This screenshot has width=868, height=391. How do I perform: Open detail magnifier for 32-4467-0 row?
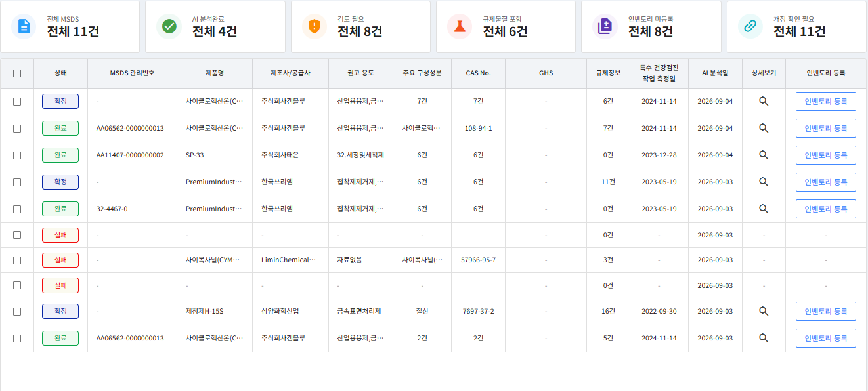(x=764, y=209)
